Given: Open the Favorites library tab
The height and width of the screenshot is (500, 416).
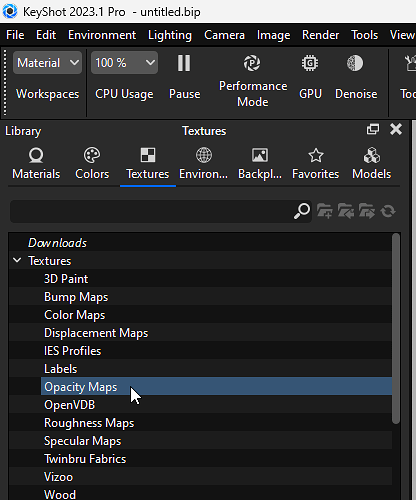Looking at the screenshot, I should [x=316, y=164].
